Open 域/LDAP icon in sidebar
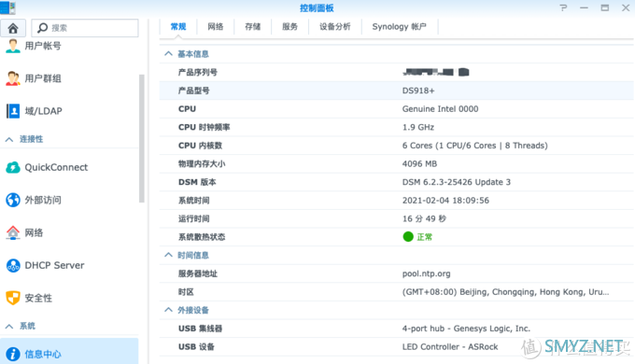Screen dimensions: 635x364 coord(13,111)
